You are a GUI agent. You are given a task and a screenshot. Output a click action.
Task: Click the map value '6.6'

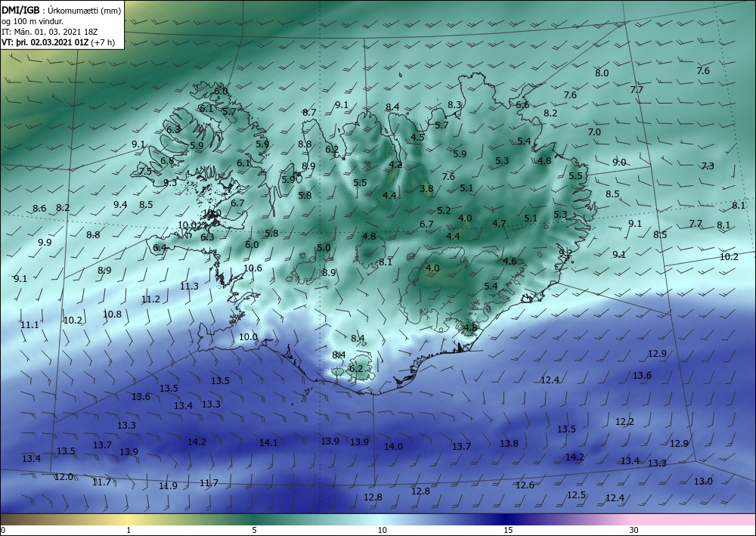point(522,105)
